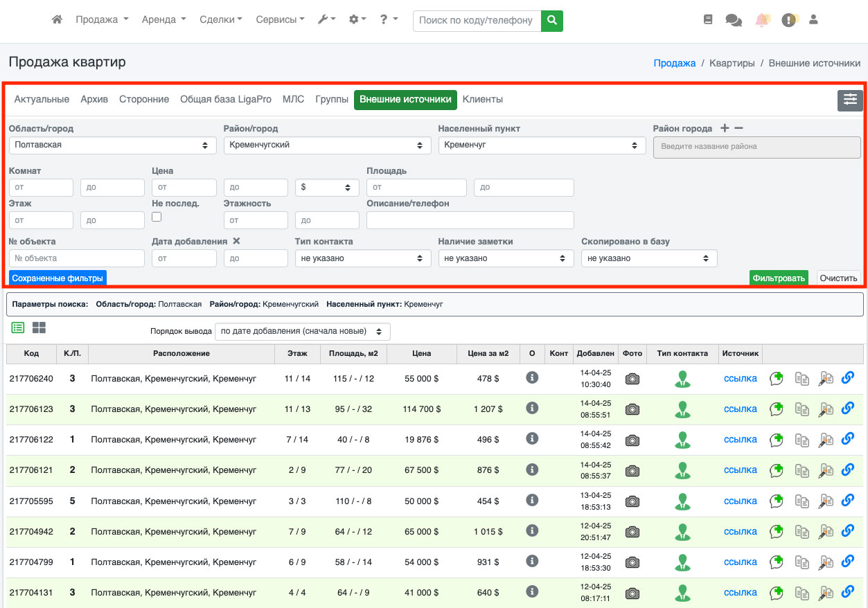Click the plus icon next to Район города
The height and width of the screenshot is (608, 868).
725,128
